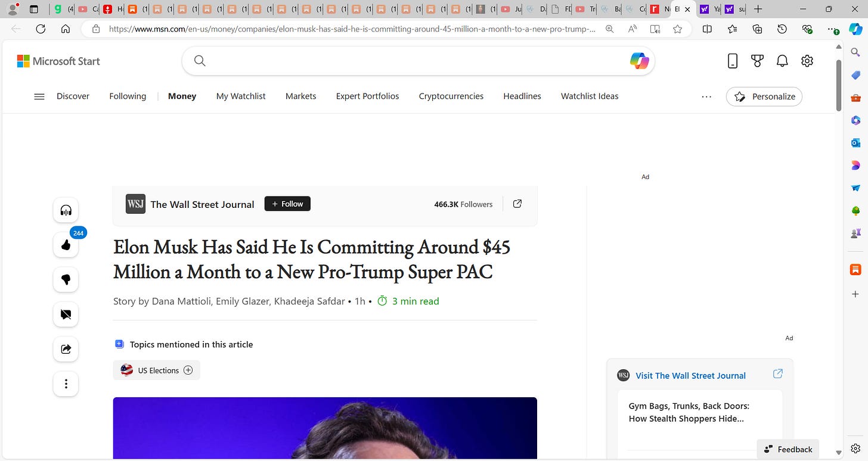Image resolution: width=868 pixels, height=461 pixels.
Task: Open the orange bookmark sidebar app
Action: pyautogui.click(x=855, y=269)
